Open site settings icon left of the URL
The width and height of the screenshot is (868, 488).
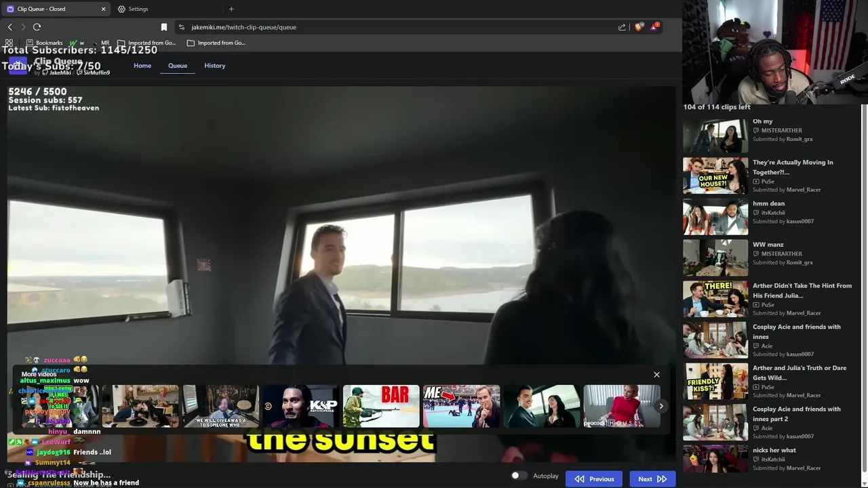pos(182,27)
